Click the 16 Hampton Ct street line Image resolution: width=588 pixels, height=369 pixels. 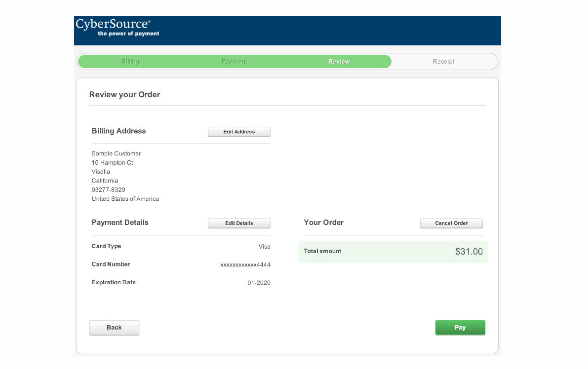pyautogui.click(x=112, y=163)
